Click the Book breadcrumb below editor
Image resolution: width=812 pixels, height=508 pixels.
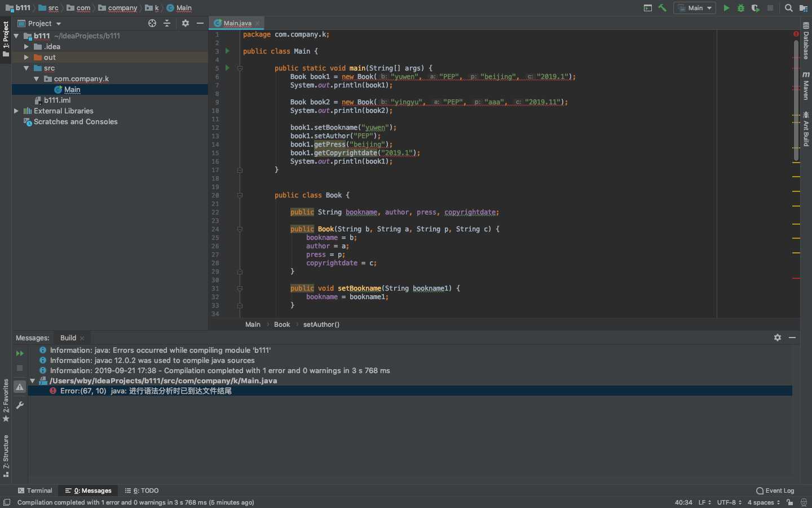(x=282, y=325)
